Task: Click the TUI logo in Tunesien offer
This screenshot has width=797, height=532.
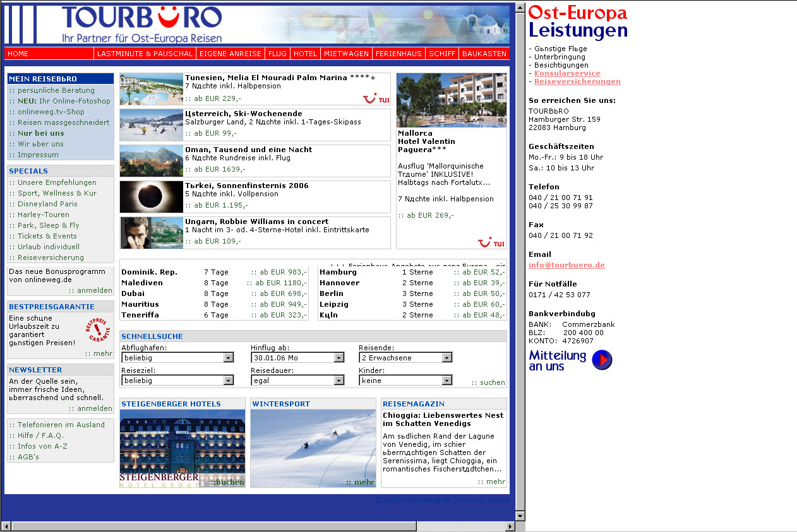Action: pyautogui.click(x=375, y=98)
